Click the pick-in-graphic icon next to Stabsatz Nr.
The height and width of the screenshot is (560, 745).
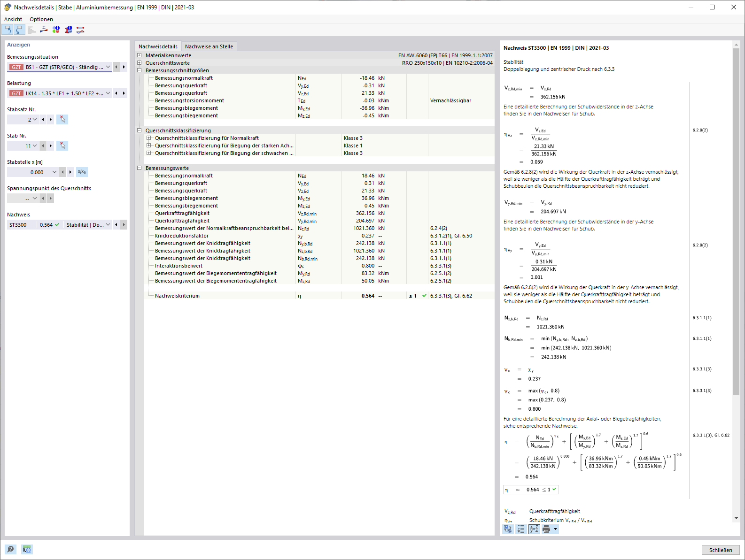click(x=62, y=119)
